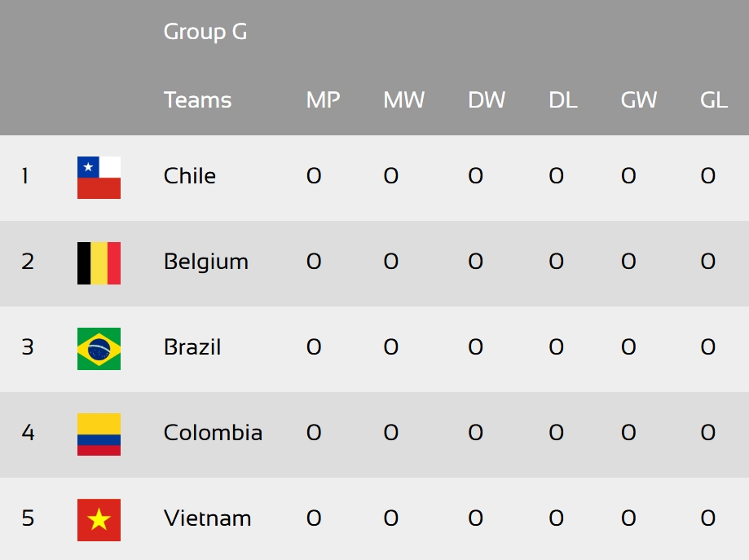
Task: Click Vietnam's MP value cell
Action: (x=314, y=518)
